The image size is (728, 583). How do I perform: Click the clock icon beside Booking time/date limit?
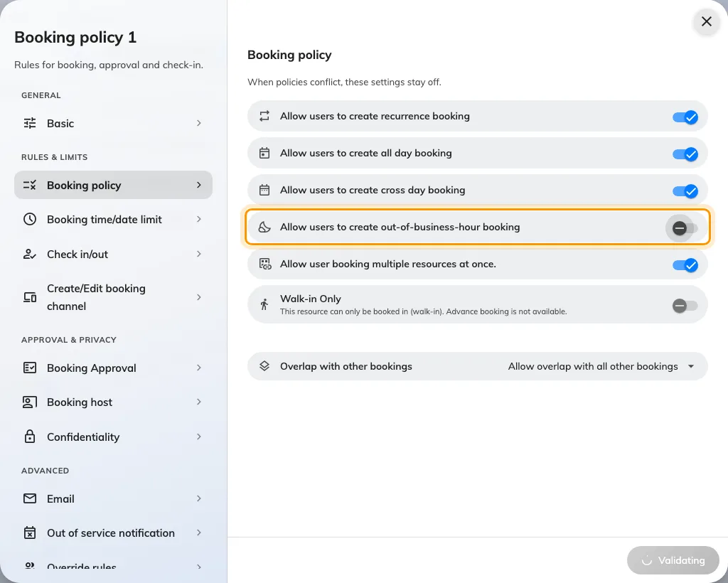[x=30, y=219]
